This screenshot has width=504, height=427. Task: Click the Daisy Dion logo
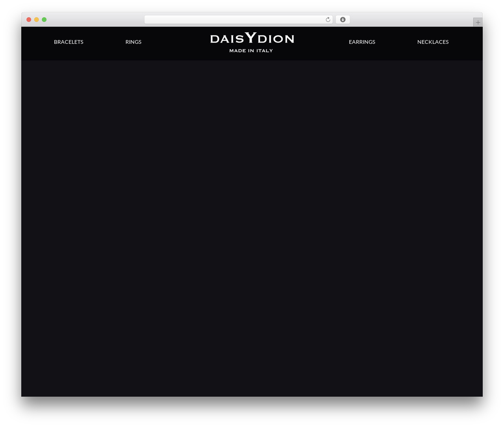coord(252,43)
